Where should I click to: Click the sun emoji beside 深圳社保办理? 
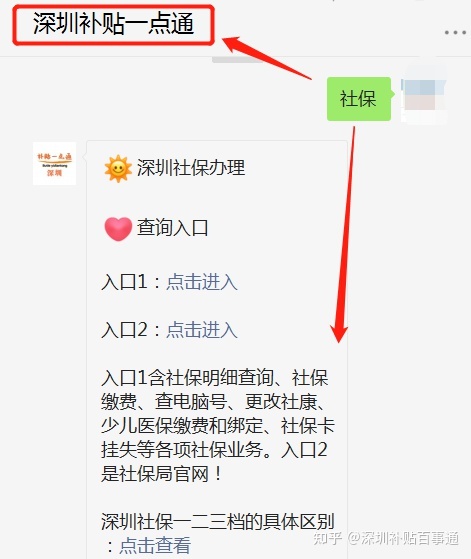click(x=118, y=168)
